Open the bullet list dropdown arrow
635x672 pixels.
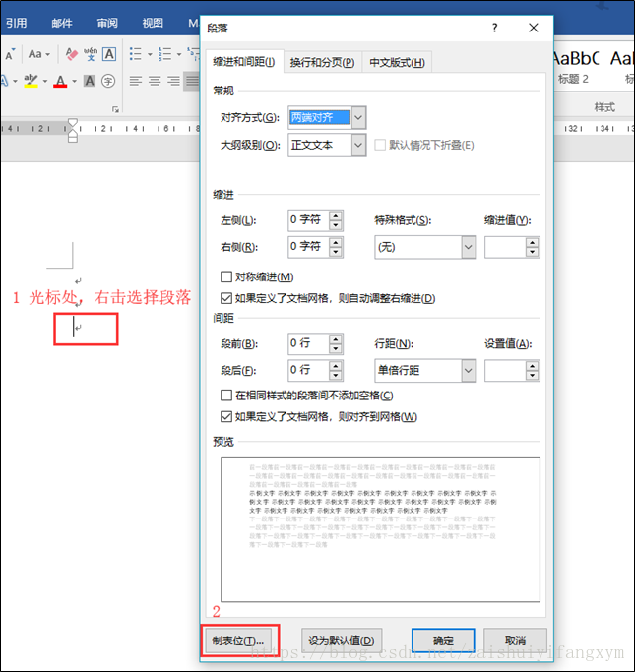pyautogui.click(x=150, y=54)
